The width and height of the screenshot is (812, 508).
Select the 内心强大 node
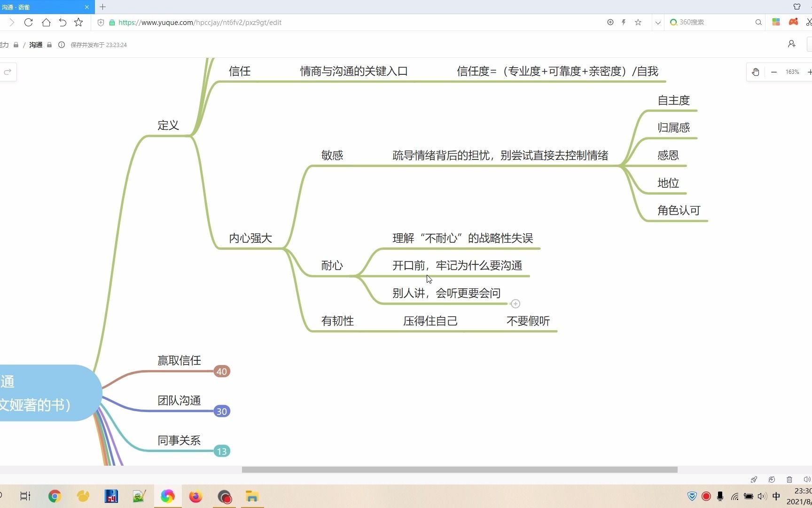tap(250, 238)
